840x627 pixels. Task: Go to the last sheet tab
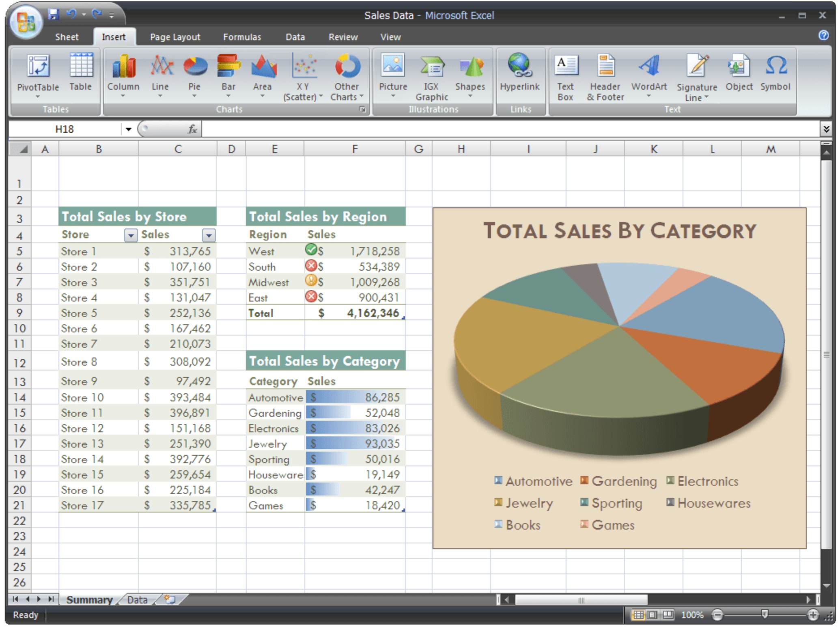click(51, 599)
